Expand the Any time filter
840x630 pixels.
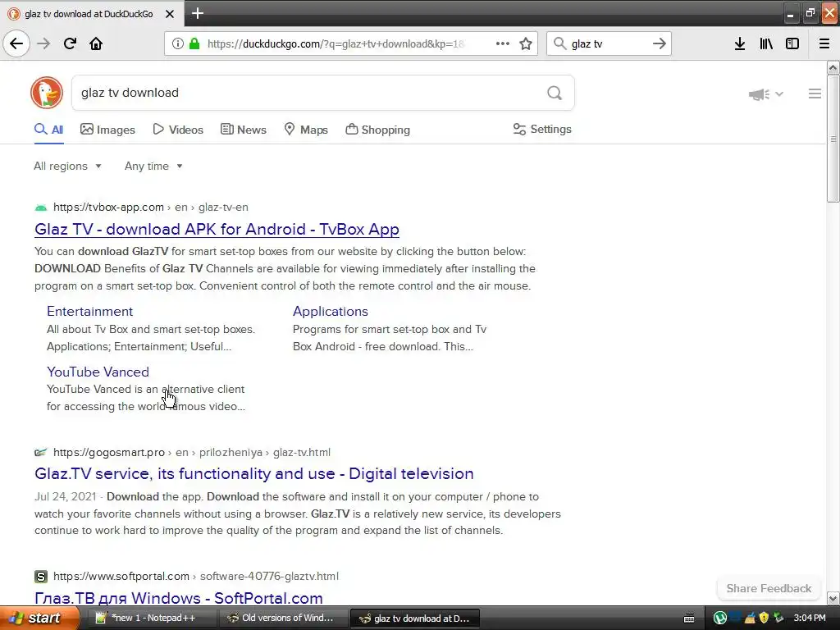(153, 166)
